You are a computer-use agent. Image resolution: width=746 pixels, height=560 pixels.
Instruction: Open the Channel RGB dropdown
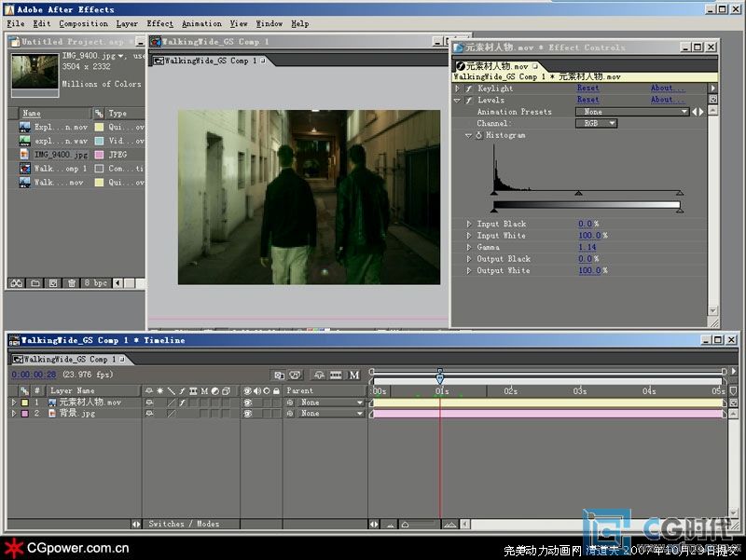[597, 124]
